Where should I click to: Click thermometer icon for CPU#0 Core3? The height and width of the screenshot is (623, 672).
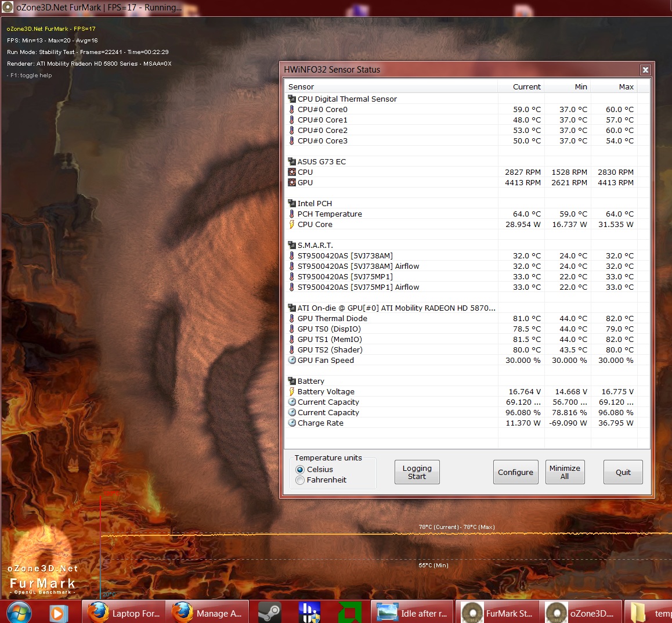292,141
